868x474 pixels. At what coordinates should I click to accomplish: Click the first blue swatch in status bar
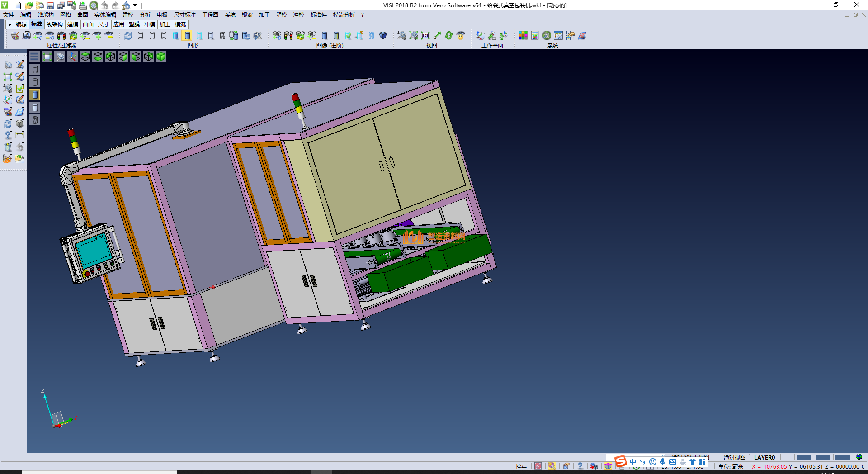803,457
